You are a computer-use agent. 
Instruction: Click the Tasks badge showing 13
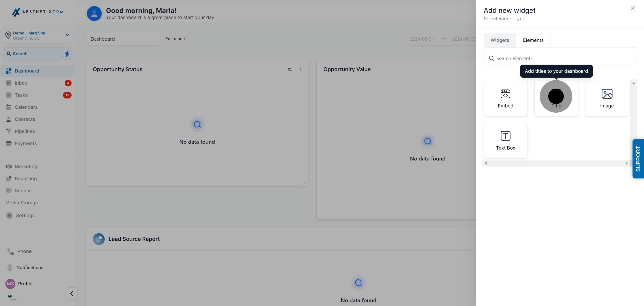click(67, 95)
